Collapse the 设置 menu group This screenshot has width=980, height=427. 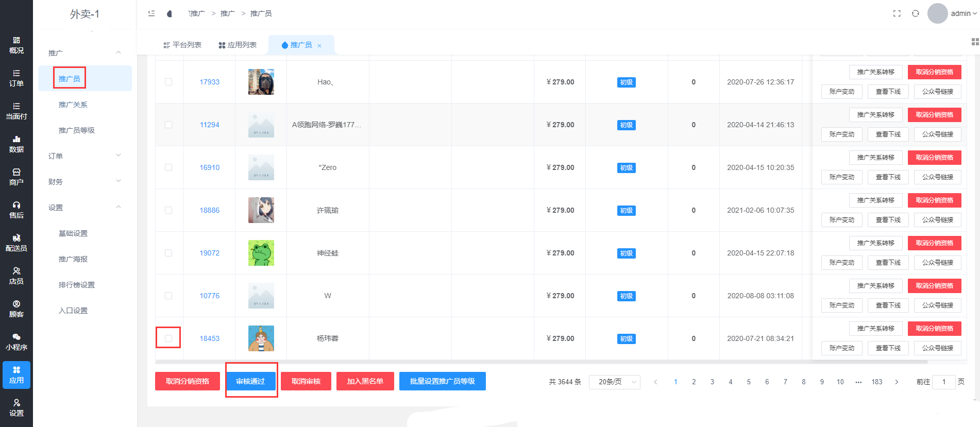point(85,207)
